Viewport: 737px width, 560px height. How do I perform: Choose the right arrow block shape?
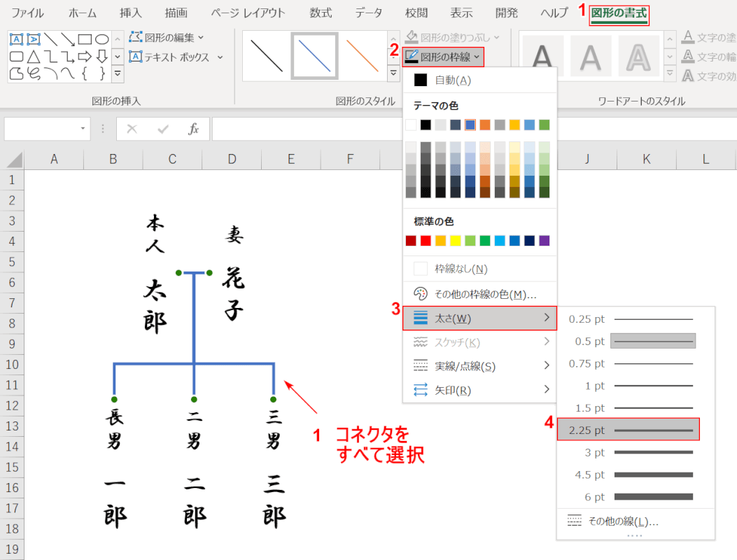(85, 56)
